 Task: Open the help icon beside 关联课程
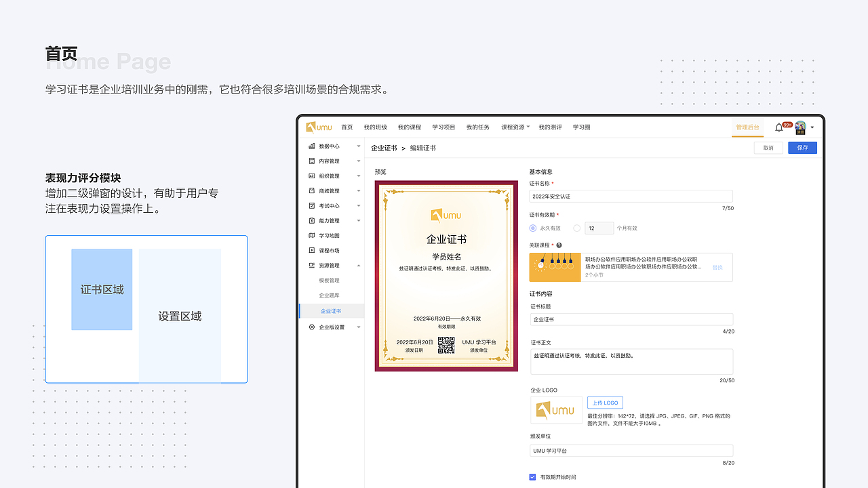(559, 245)
